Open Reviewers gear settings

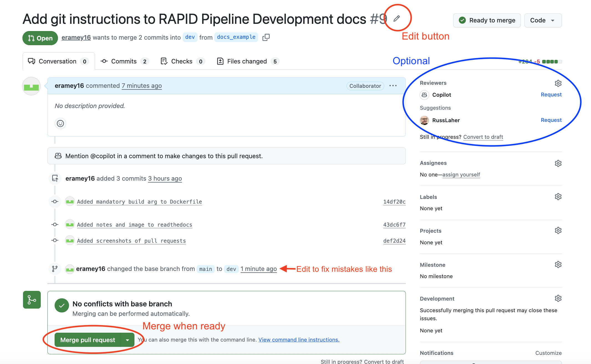coord(558,83)
